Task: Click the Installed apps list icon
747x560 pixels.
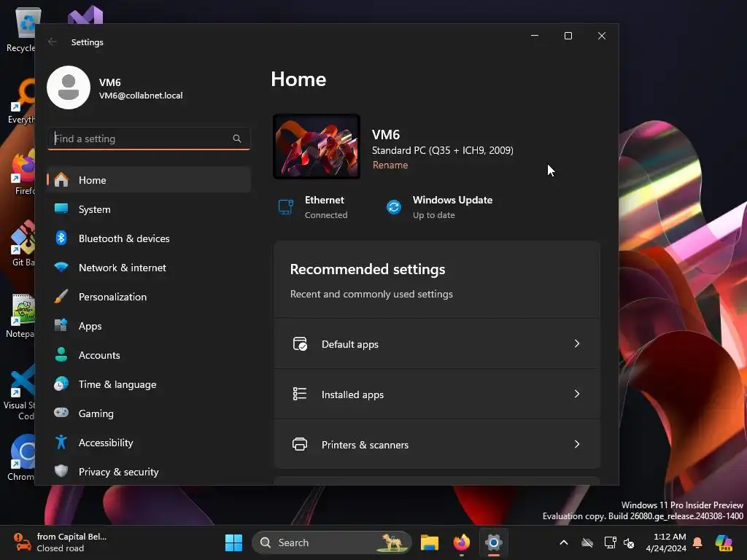Action: 300,394
